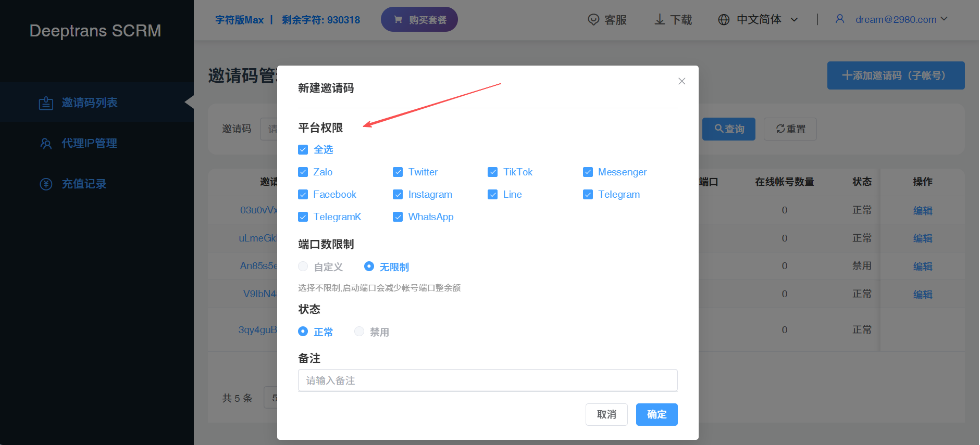Click the 重置 reset button
The image size is (980, 445).
pyautogui.click(x=790, y=129)
